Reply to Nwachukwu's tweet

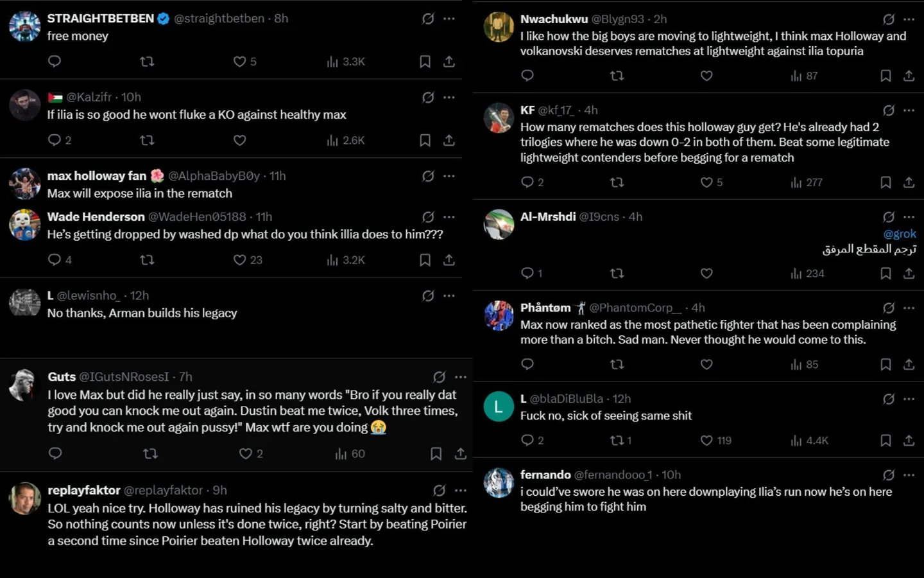click(527, 76)
